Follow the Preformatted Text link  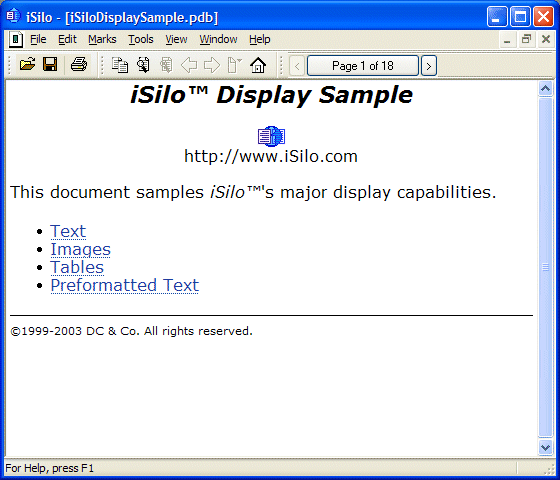tap(125, 285)
